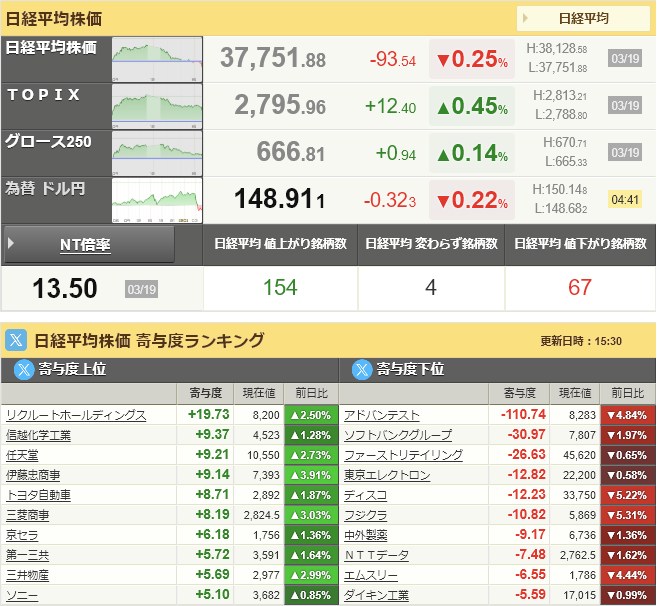This screenshot has height=606, width=657.
Task: Open 伊藤忠商事 stock link
Action: pos(33,475)
